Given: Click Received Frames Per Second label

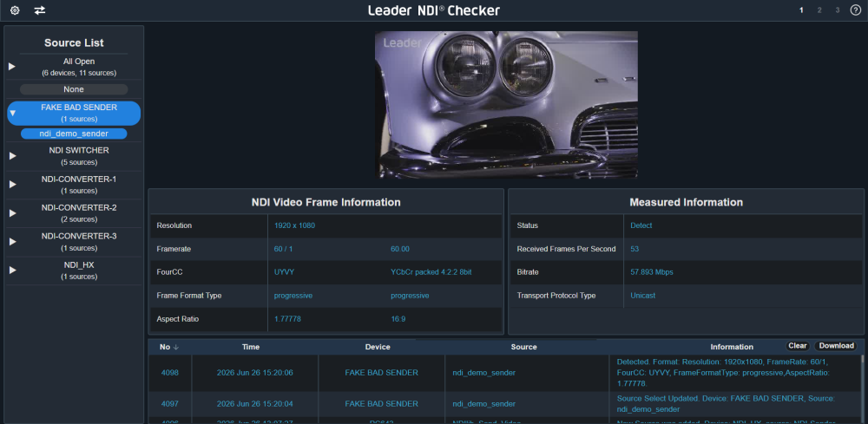Looking at the screenshot, I should (566, 250).
